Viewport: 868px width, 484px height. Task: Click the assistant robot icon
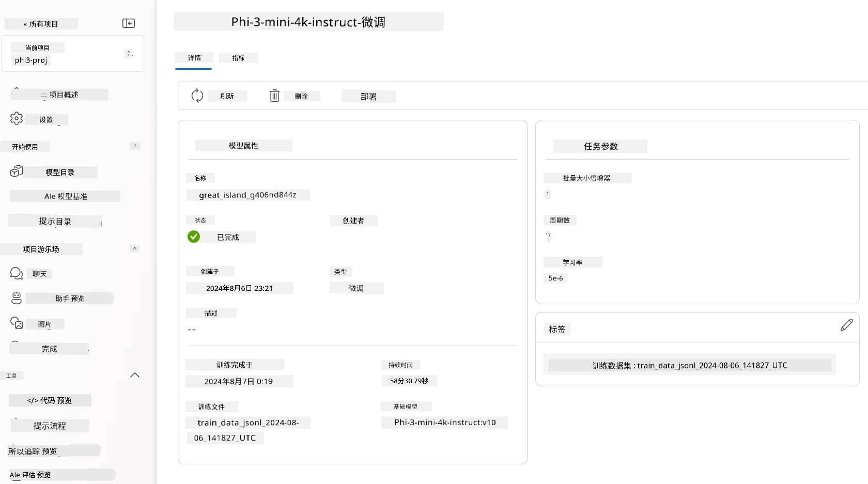17,298
